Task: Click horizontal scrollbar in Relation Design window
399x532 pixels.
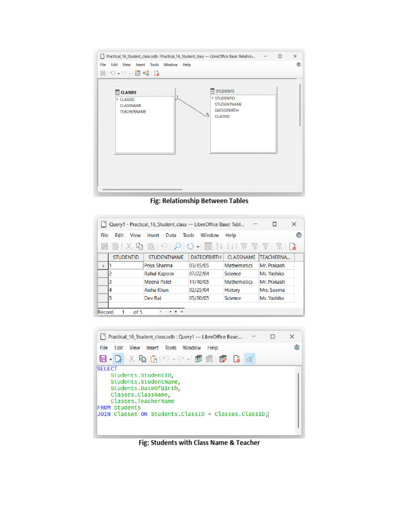Action: (142, 189)
